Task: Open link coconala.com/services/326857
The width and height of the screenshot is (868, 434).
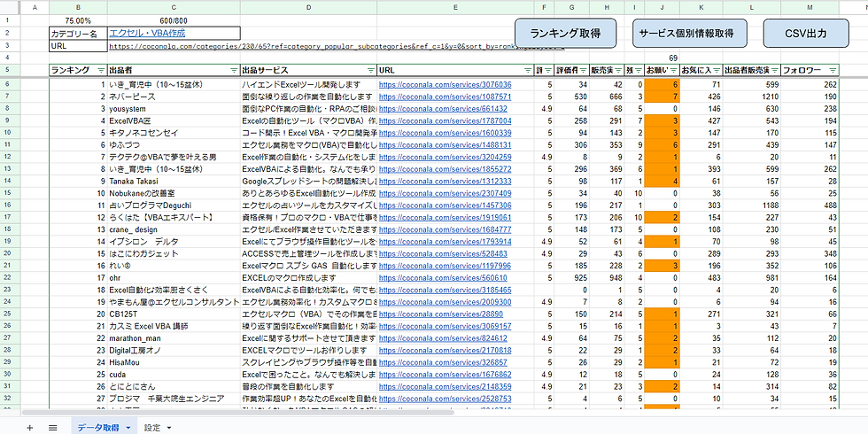Action: (443, 362)
